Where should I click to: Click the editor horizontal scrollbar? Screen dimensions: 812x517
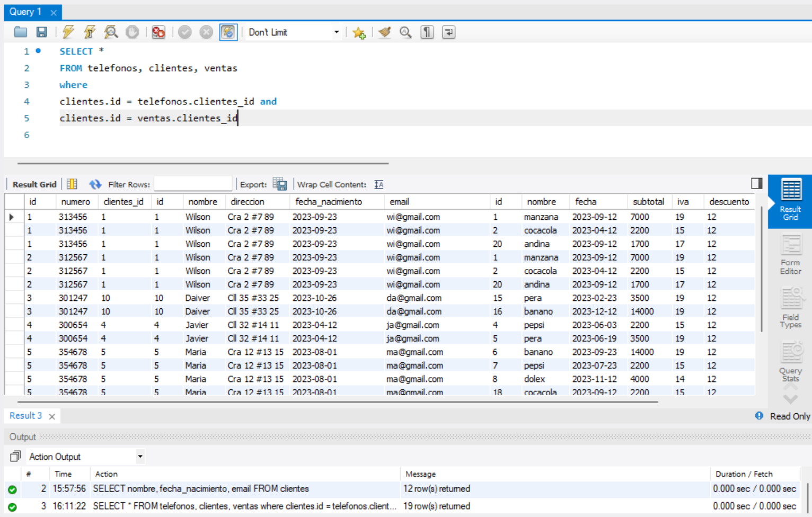pos(203,164)
